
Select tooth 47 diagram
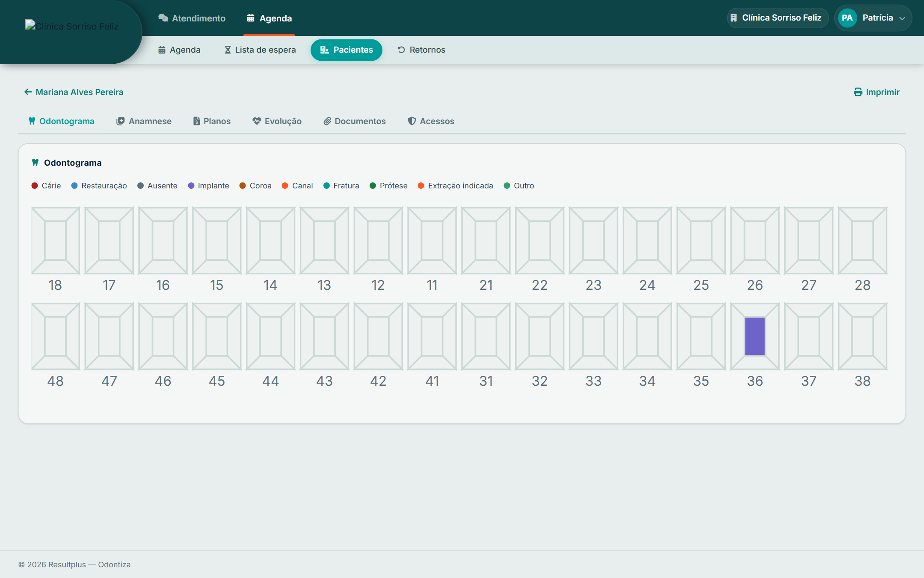click(109, 336)
